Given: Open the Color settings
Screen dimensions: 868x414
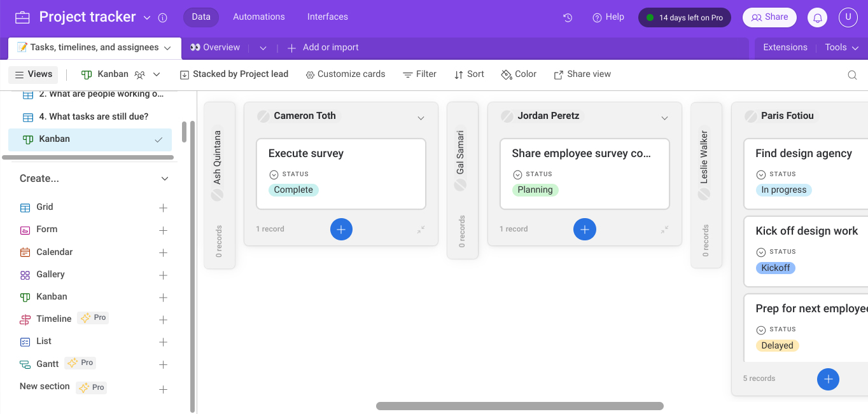Looking at the screenshot, I should 519,74.
